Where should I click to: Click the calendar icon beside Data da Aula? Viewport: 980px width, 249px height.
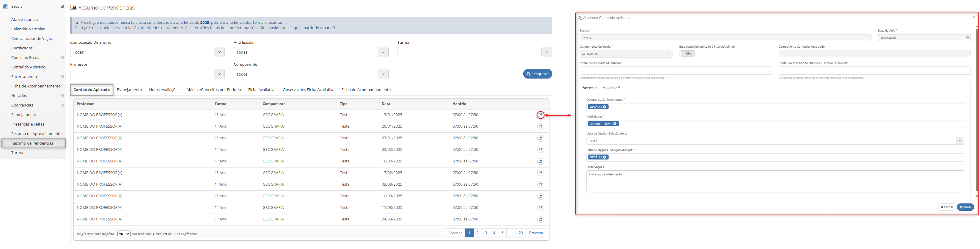click(967, 38)
